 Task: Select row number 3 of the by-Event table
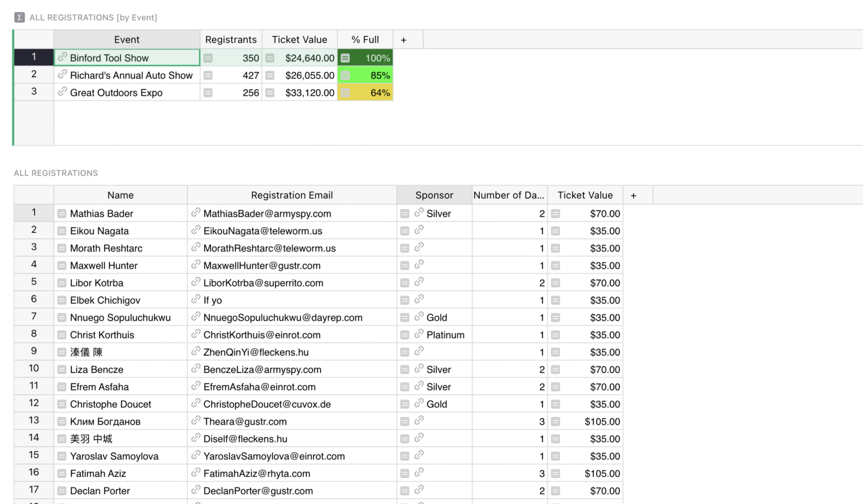tap(34, 91)
